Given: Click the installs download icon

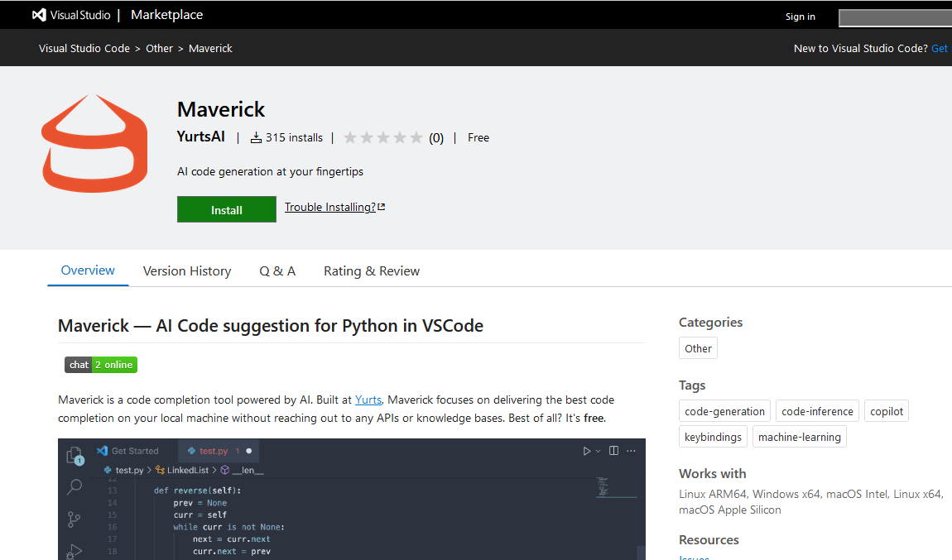Looking at the screenshot, I should (257, 137).
